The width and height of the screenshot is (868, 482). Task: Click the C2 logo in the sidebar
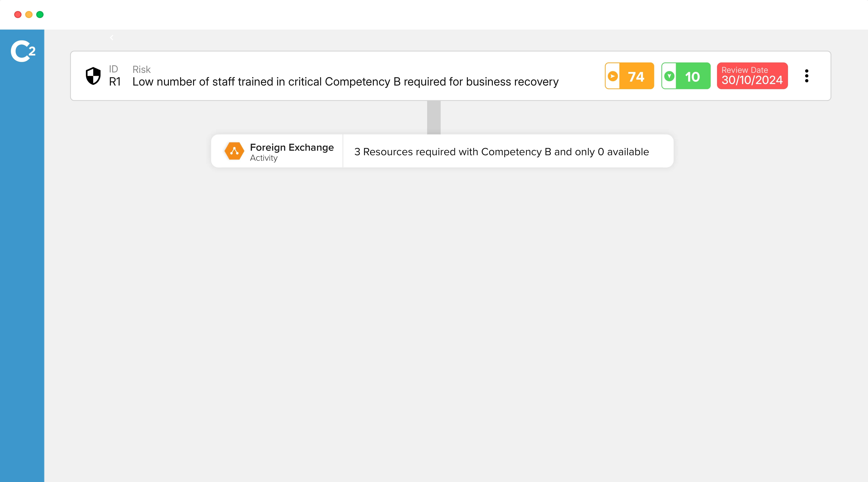tap(23, 51)
